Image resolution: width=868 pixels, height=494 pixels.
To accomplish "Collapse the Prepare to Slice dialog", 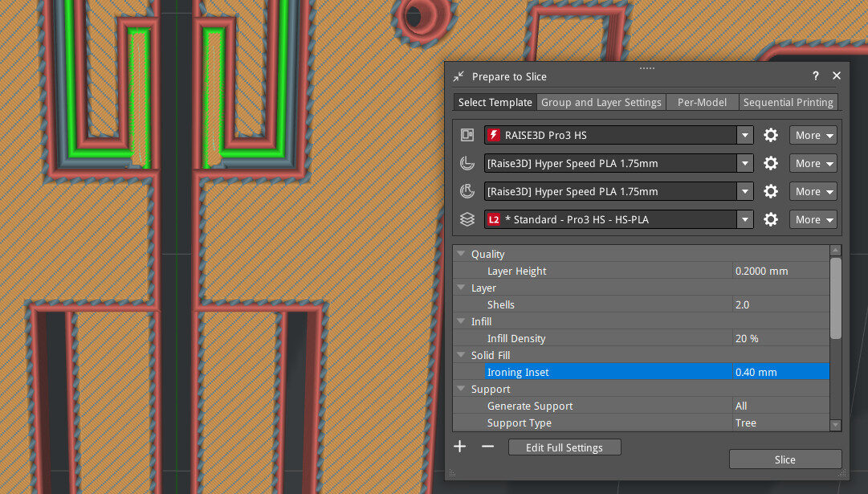I will [x=458, y=76].
